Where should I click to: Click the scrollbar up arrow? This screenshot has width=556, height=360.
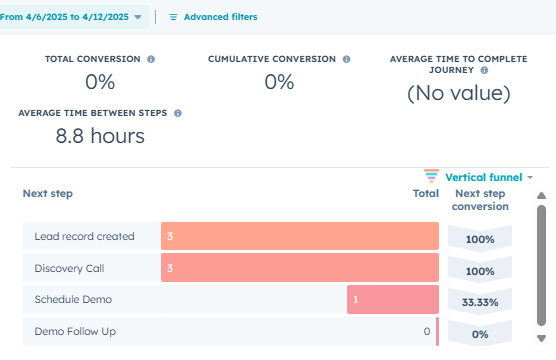pyautogui.click(x=541, y=196)
